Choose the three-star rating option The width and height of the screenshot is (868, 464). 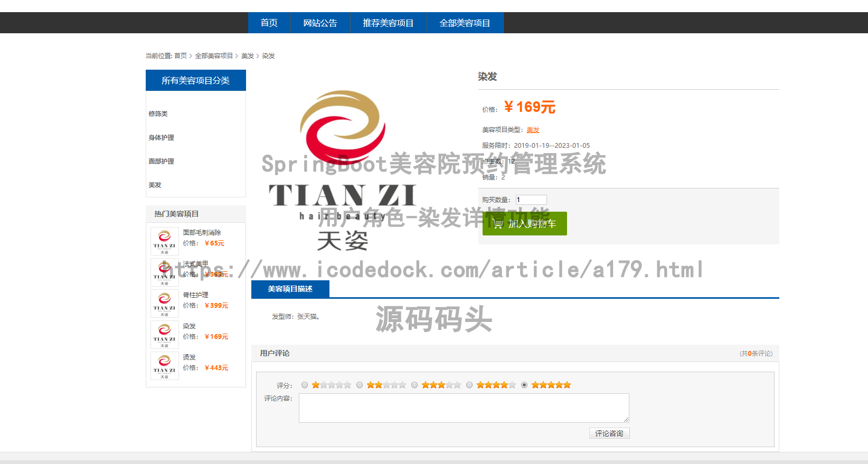(x=414, y=385)
